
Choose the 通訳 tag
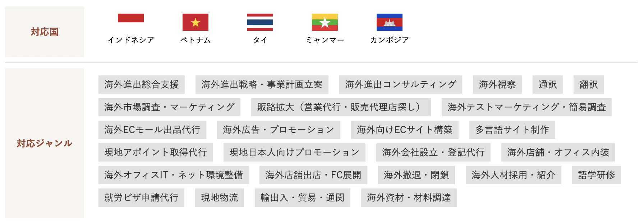click(x=548, y=84)
